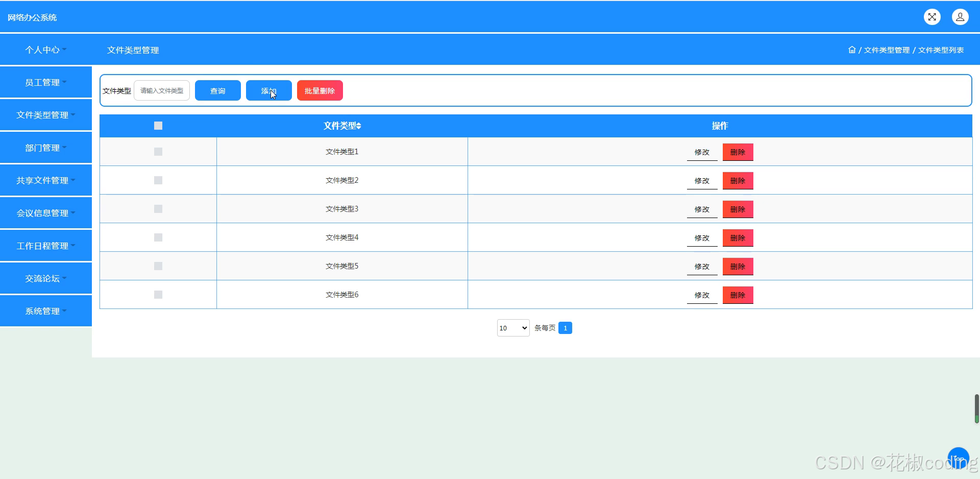The image size is (980, 479).
Task: Click 修改 for 文件类型1
Action: tap(702, 152)
